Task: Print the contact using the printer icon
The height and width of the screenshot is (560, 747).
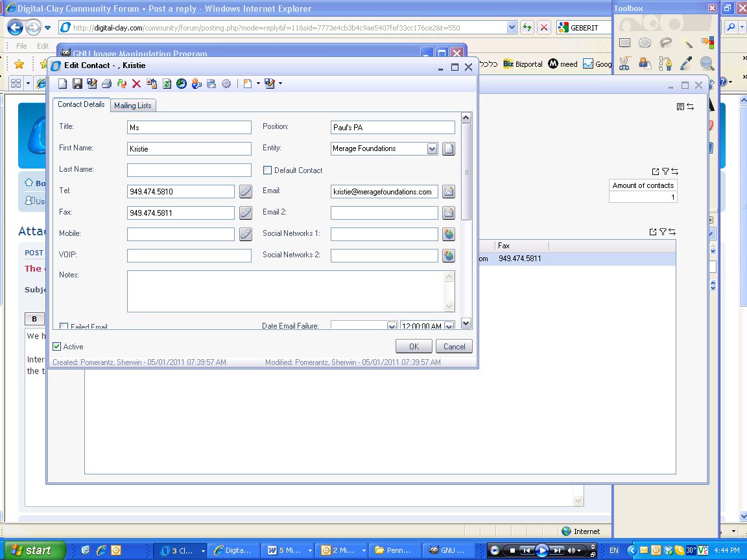Action: (x=107, y=84)
